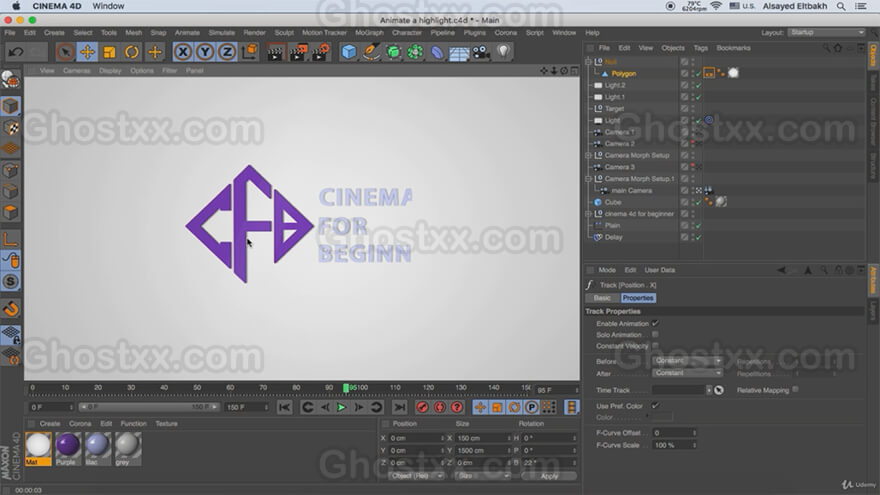
Task: Add a Camera object from the toolbar
Action: coord(481,52)
